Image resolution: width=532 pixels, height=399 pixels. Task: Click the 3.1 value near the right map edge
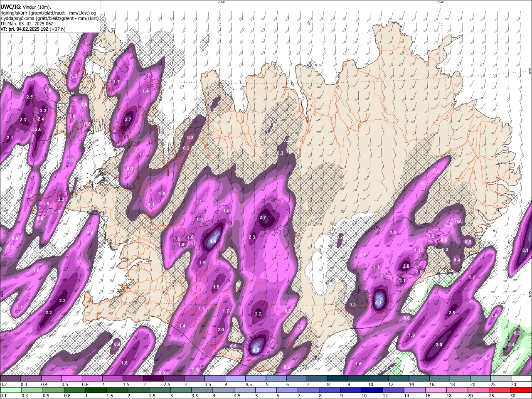[525, 250]
